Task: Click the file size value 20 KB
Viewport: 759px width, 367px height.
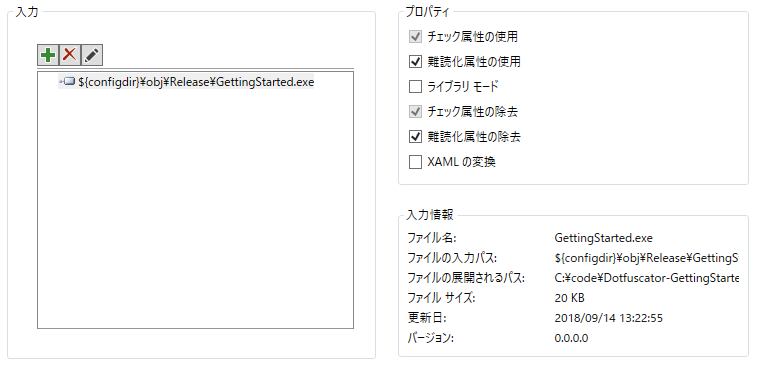Action: 569,298
